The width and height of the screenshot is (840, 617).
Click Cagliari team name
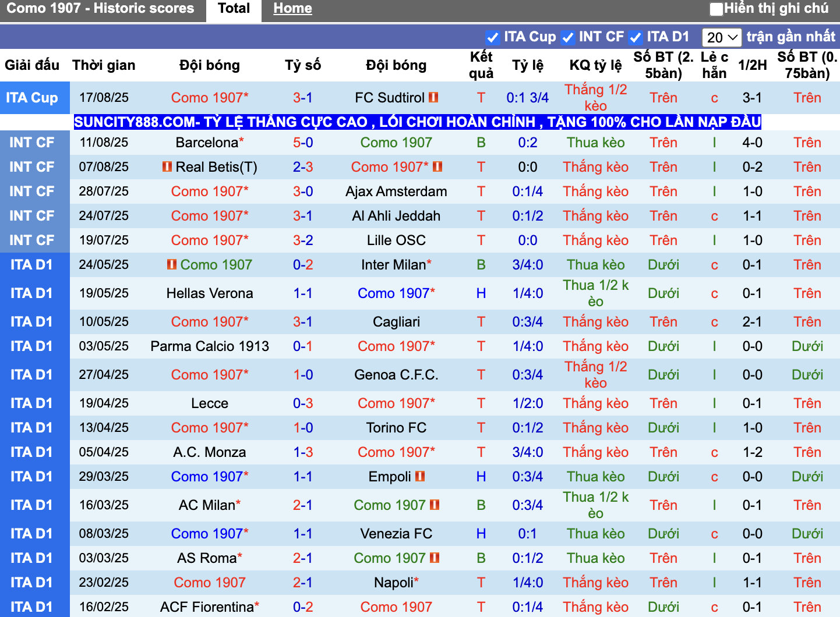(x=396, y=322)
